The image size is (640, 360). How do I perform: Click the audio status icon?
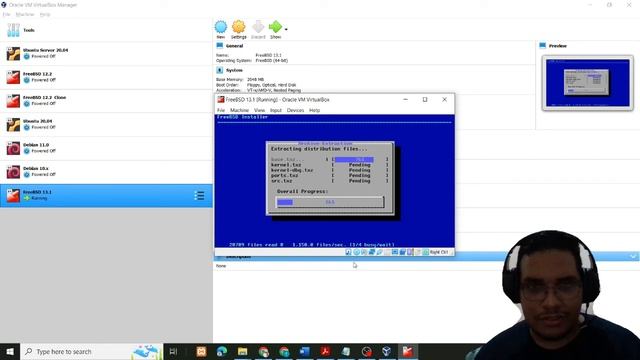[x=364, y=252]
